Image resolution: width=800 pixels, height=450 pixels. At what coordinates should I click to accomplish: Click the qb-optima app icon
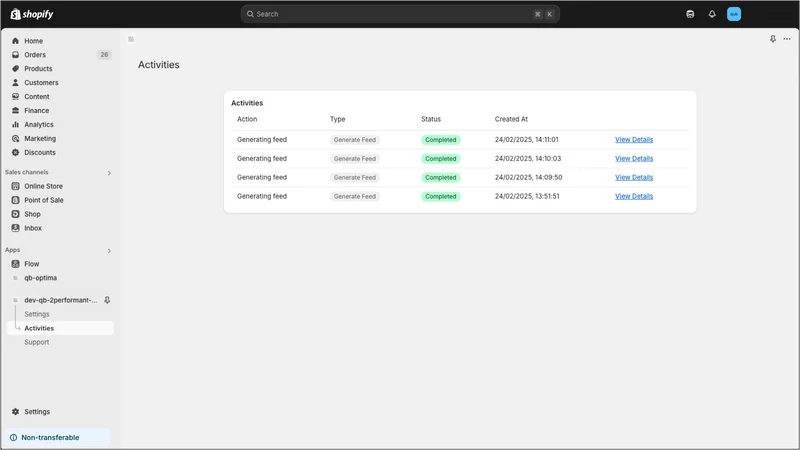point(15,278)
